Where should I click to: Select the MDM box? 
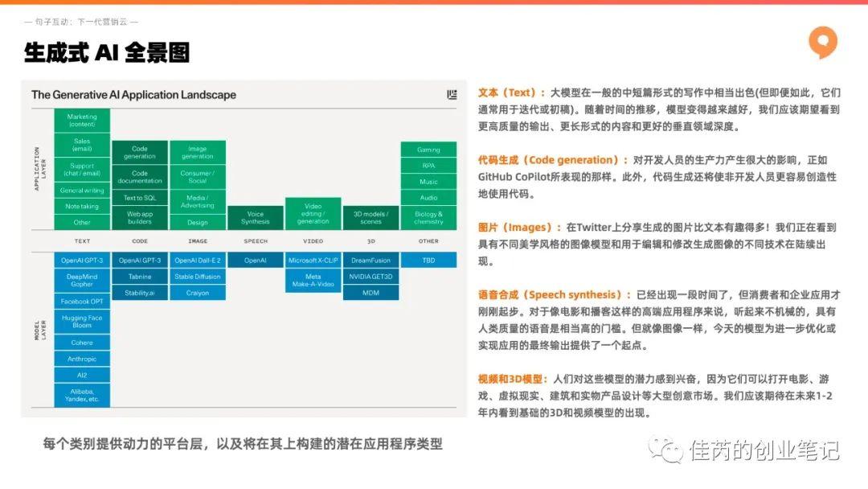point(371,293)
